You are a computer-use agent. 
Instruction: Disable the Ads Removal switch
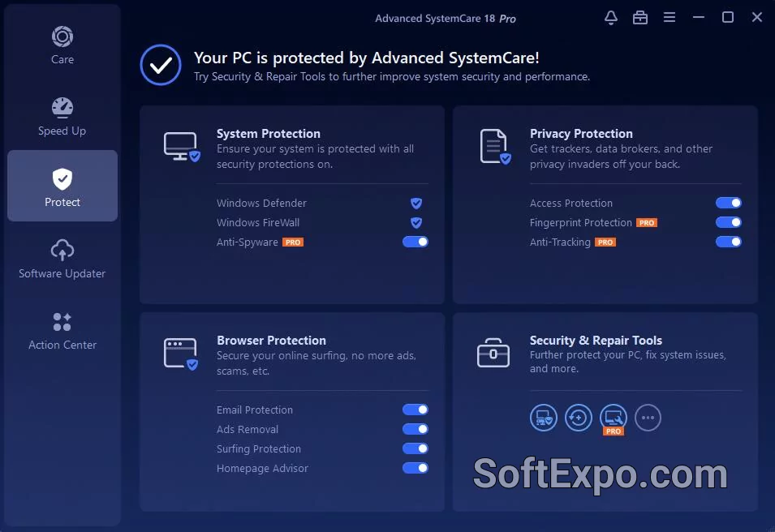click(x=415, y=429)
